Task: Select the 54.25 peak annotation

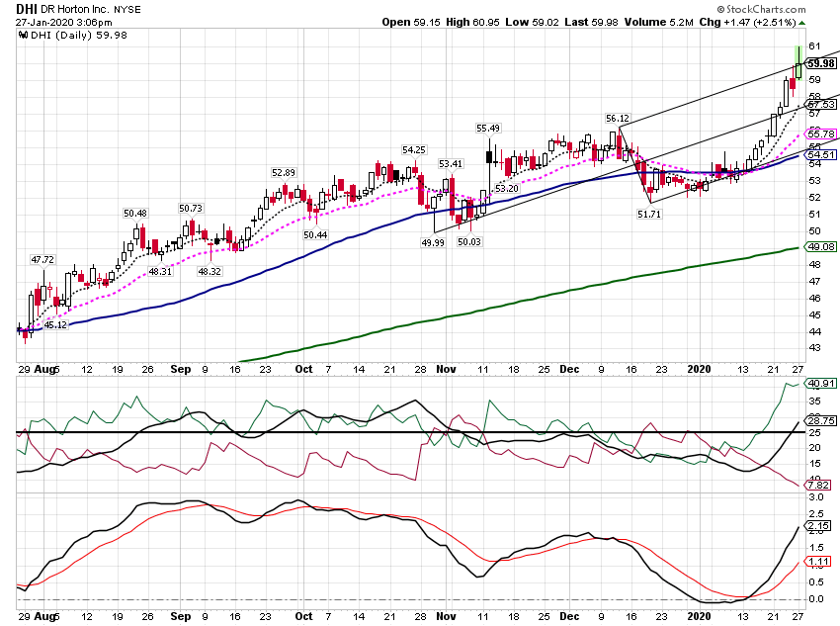Action: click(414, 150)
